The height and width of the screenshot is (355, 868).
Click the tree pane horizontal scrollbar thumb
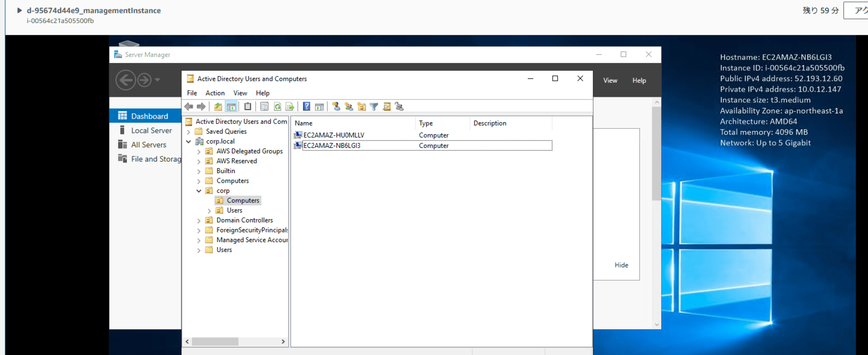(x=215, y=342)
